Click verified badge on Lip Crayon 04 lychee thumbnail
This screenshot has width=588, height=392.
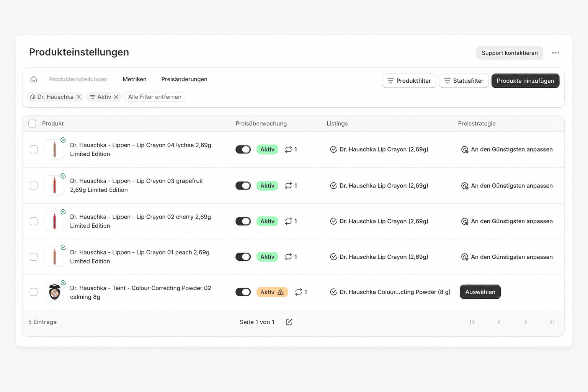click(63, 140)
